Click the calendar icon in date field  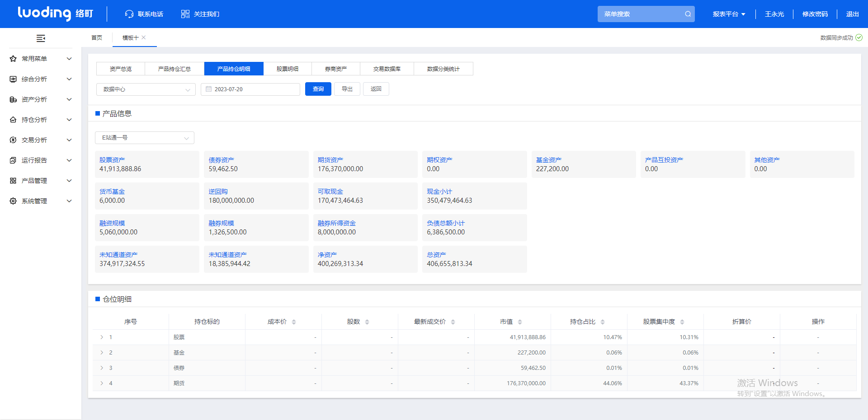click(209, 89)
